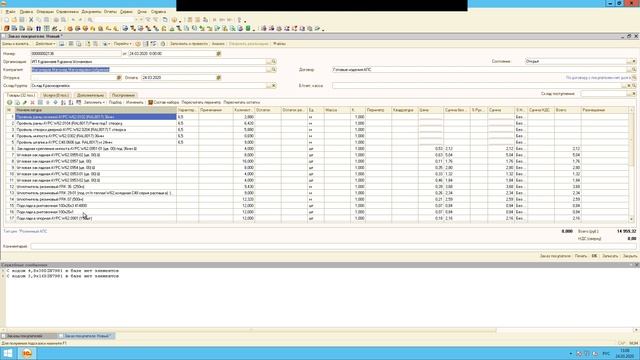Click magnifier icon next to Организация field
Image resolution: width=640 pixels, height=360 pixels.
274,62
